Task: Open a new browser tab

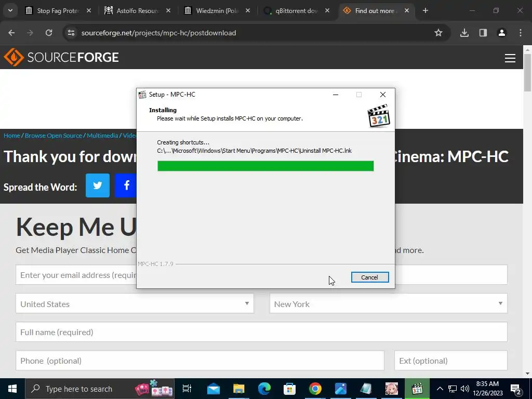Action: point(425,10)
